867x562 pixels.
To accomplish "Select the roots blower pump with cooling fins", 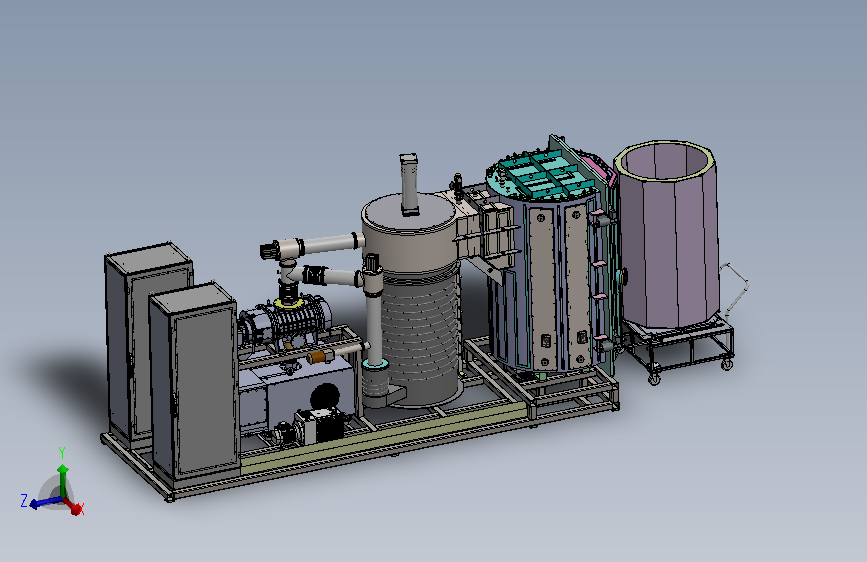I will [288, 324].
